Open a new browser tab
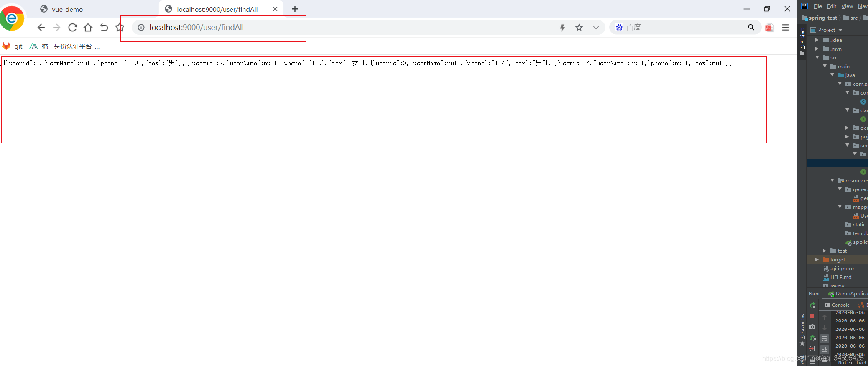Image resolution: width=868 pixels, height=366 pixels. [295, 9]
